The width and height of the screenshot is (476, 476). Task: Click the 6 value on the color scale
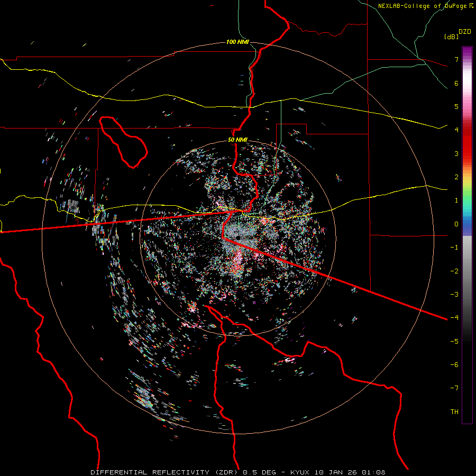[x=456, y=83]
